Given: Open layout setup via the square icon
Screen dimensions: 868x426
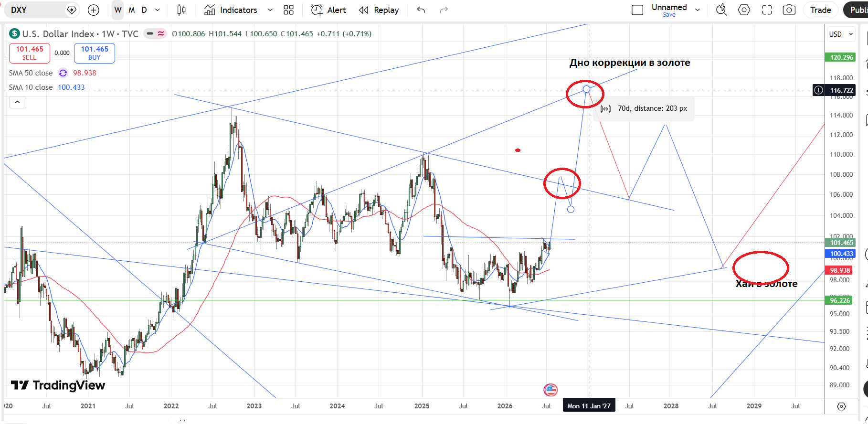Looking at the screenshot, I should point(637,10).
